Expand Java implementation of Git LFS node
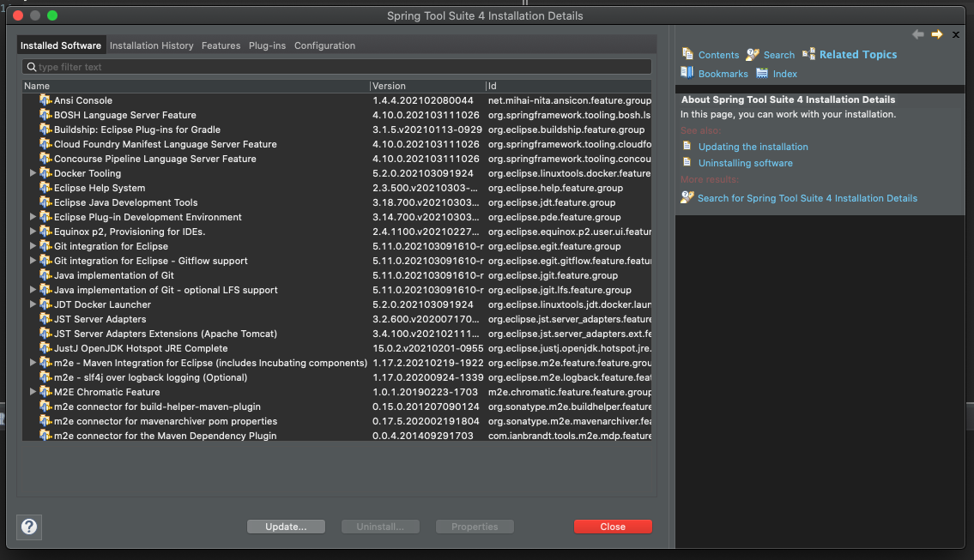 click(33, 290)
